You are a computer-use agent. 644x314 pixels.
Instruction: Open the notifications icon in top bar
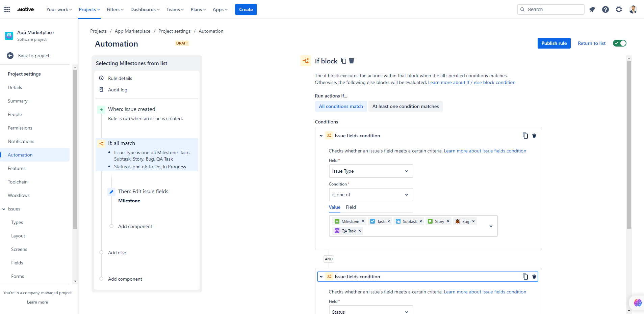point(592,9)
